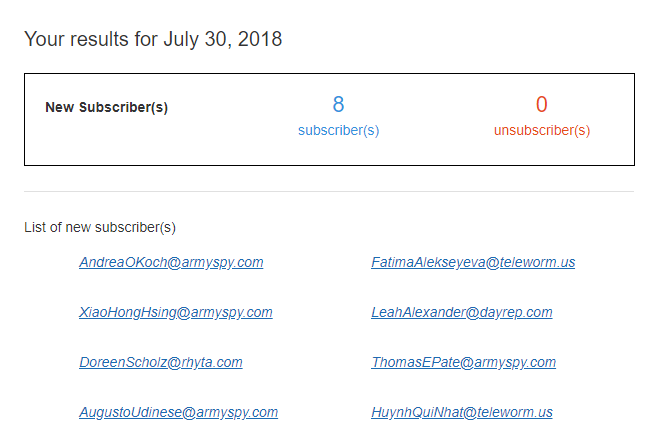
Task: Click DoreenScholz@rhyta.com subscriber link
Action: 161,363
